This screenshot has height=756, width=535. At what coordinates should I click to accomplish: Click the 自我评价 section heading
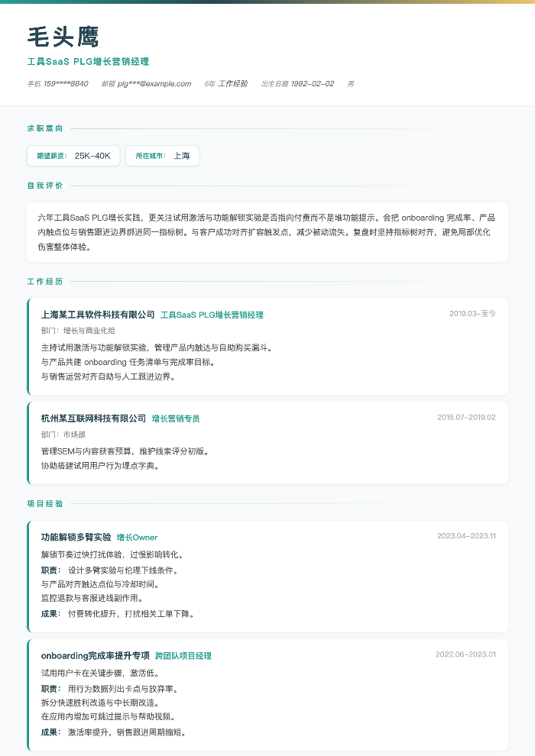point(45,186)
